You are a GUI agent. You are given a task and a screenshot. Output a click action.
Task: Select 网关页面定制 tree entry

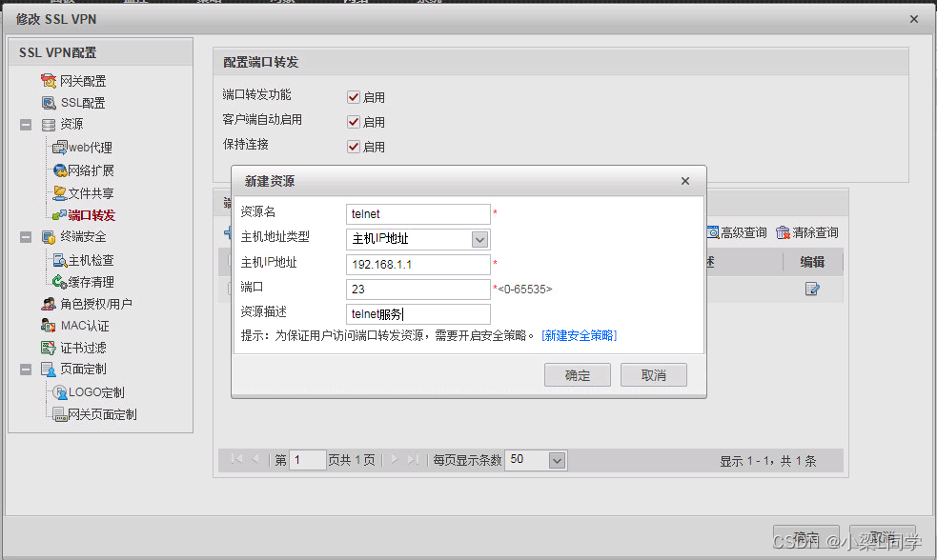102,414
